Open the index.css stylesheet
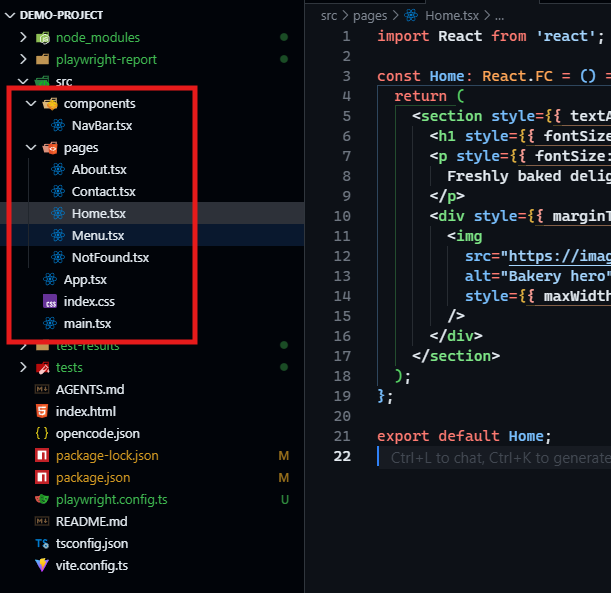611x593 pixels. [89, 302]
